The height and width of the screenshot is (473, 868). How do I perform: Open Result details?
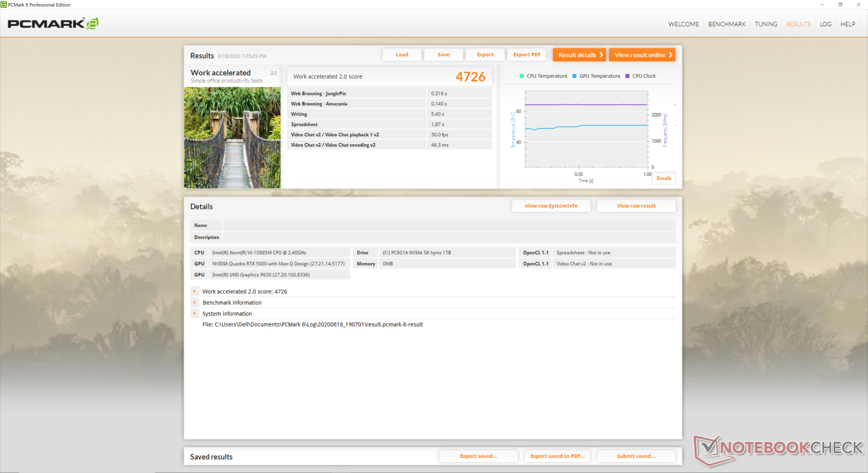(579, 55)
